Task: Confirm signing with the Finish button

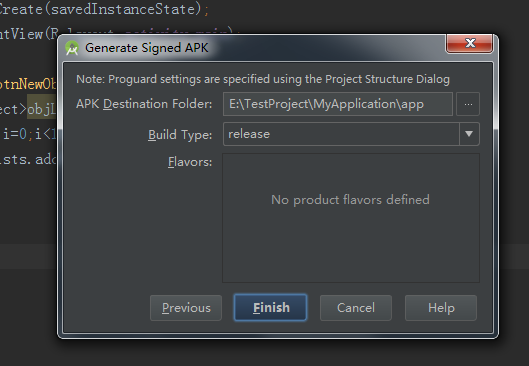Action: pyautogui.click(x=271, y=308)
